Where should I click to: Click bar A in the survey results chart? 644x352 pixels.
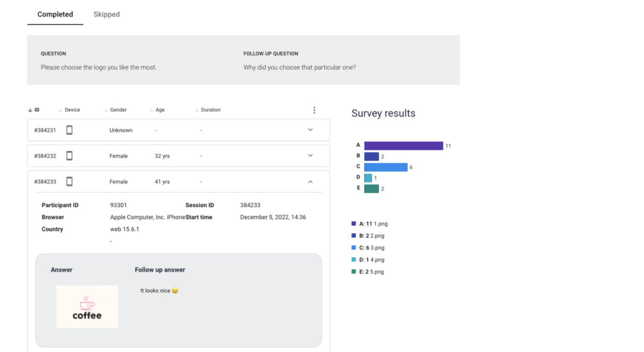[402, 145]
